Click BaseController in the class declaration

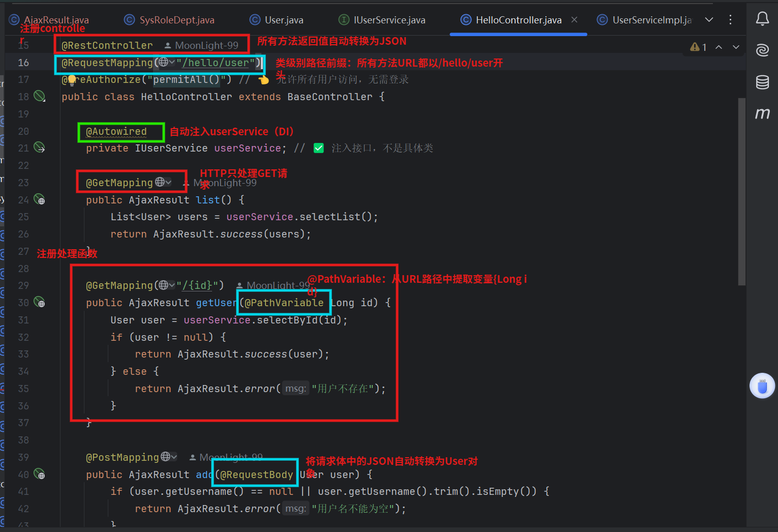pos(330,97)
